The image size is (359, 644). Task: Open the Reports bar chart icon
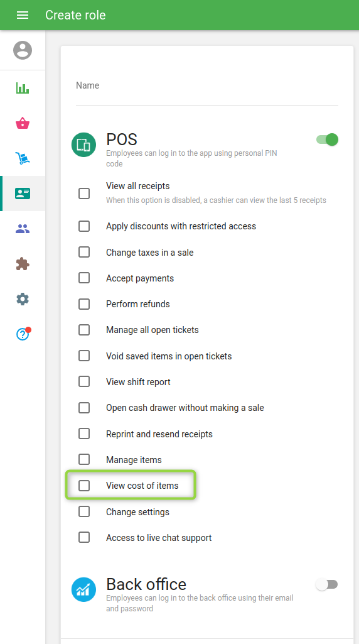coord(23,88)
